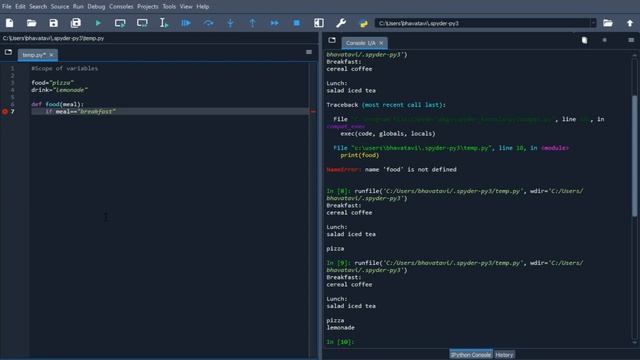Click the def food(meal): line

pos(58,104)
